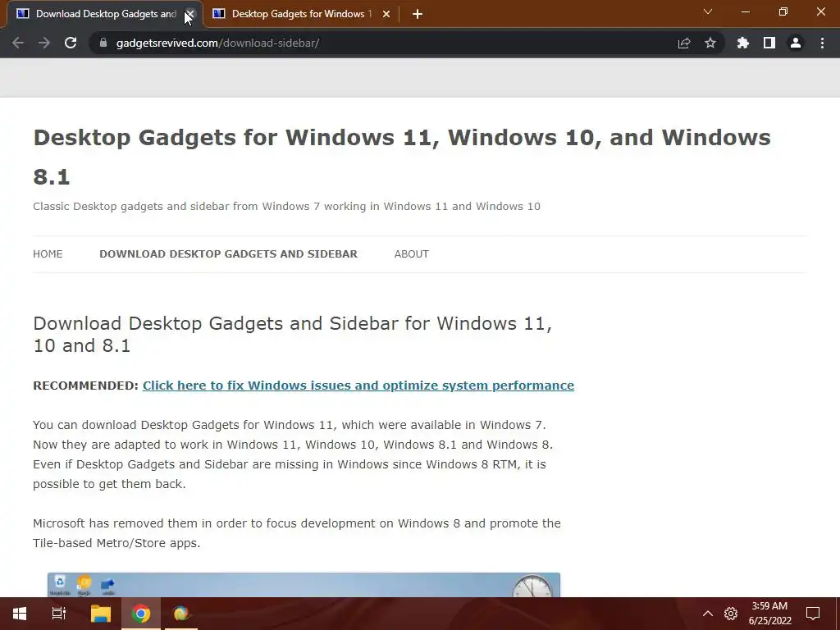Open Task View on the taskbar
The image size is (840, 630).
[x=59, y=614]
